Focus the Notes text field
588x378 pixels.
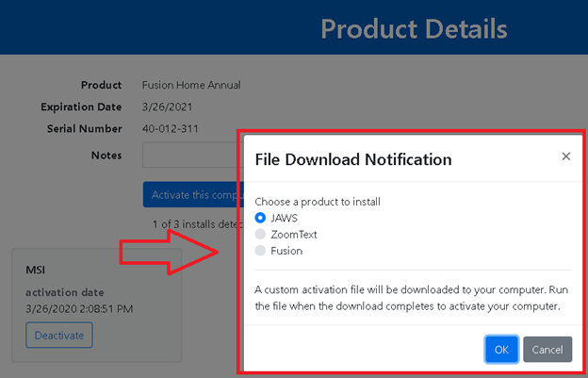pyautogui.click(x=188, y=155)
